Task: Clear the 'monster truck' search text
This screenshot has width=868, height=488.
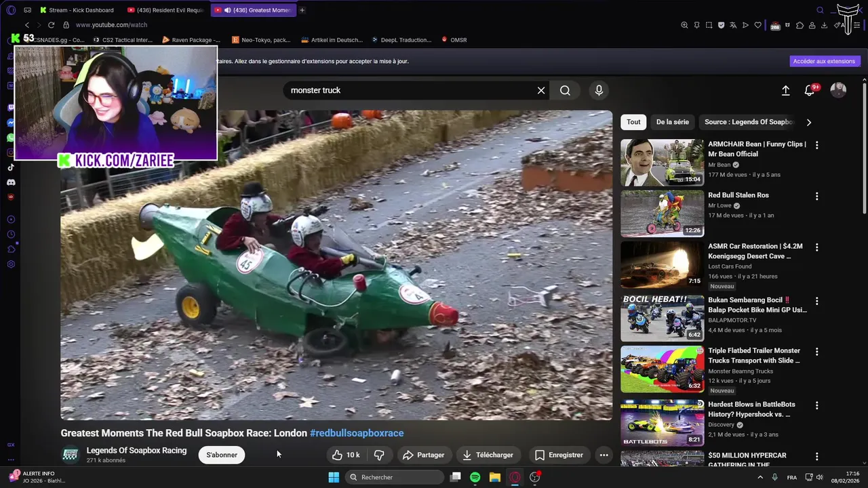Action: coord(541,90)
